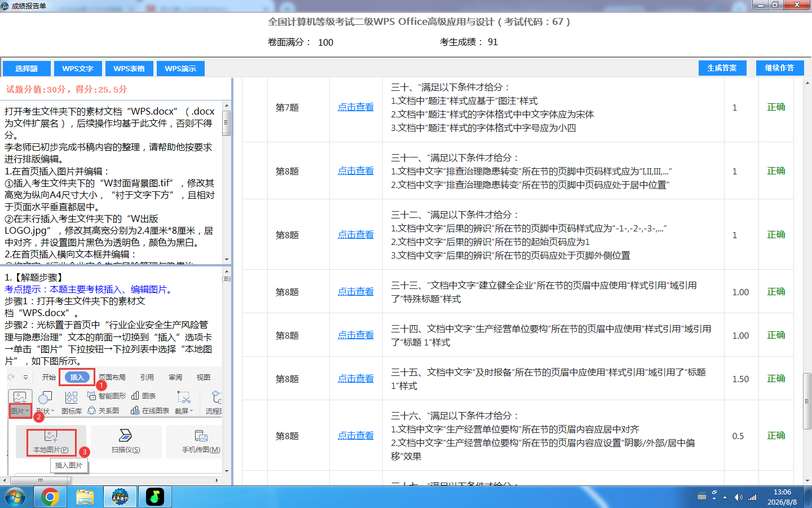Click the 考生成绩 value 91
This screenshot has height=508, width=812.
click(493, 42)
